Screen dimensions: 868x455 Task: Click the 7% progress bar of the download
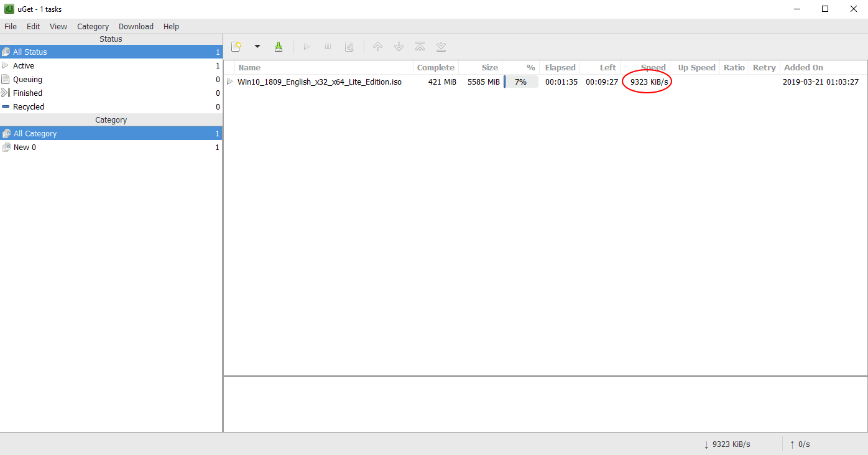520,82
